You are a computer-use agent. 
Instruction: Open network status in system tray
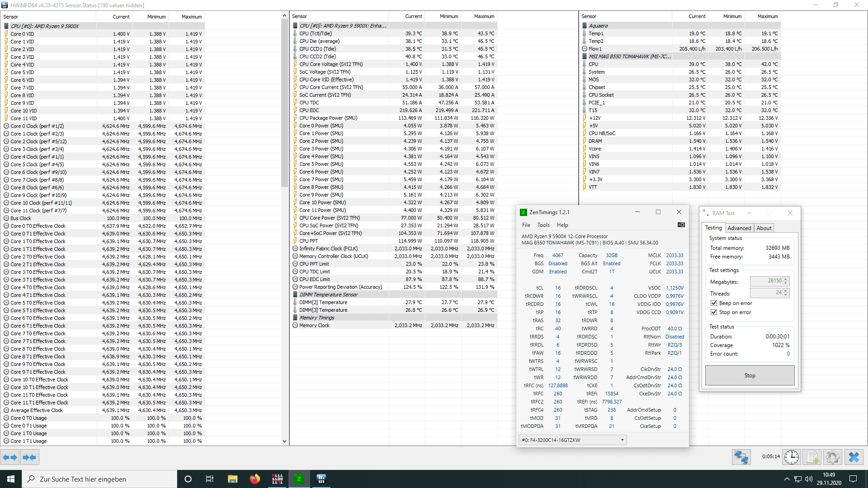798,479
